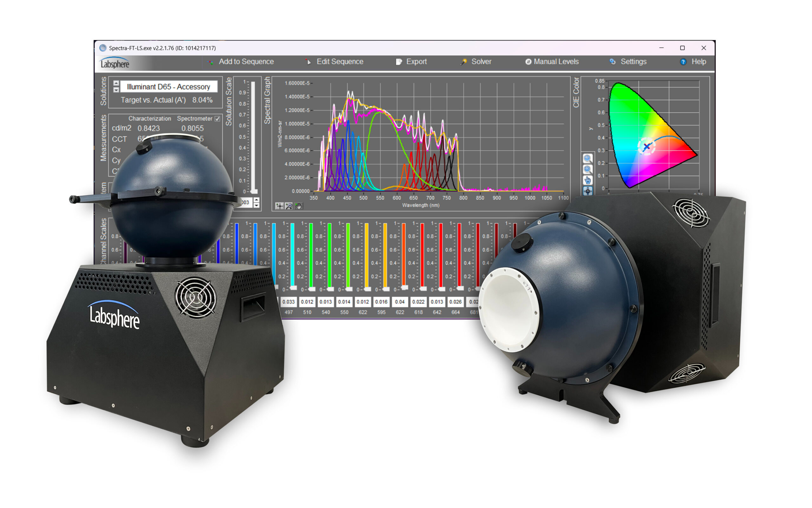Toggle the Spectrometer checkbox

[217, 119]
